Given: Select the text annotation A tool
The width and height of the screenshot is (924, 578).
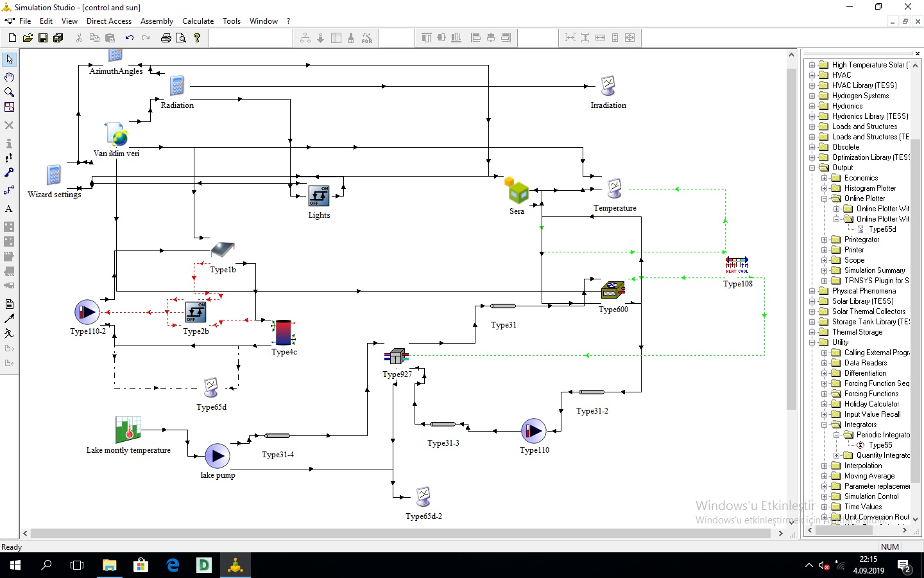Looking at the screenshot, I should point(9,209).
